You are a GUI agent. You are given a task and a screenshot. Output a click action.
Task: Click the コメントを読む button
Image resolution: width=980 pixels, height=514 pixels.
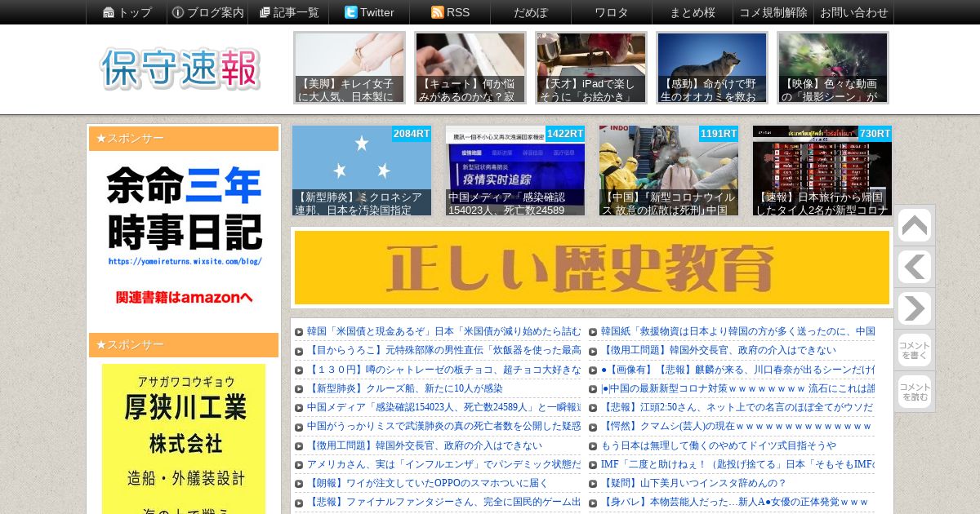pos(915,392)
